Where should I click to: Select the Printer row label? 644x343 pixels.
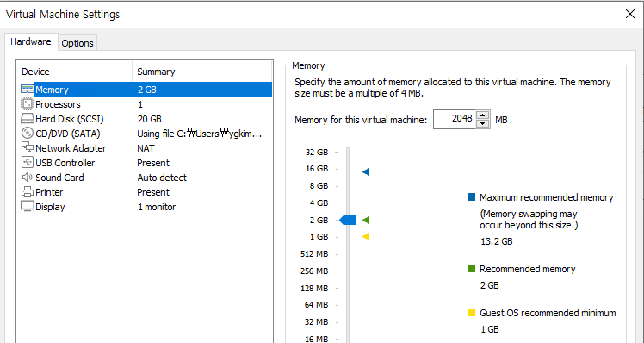49,192
